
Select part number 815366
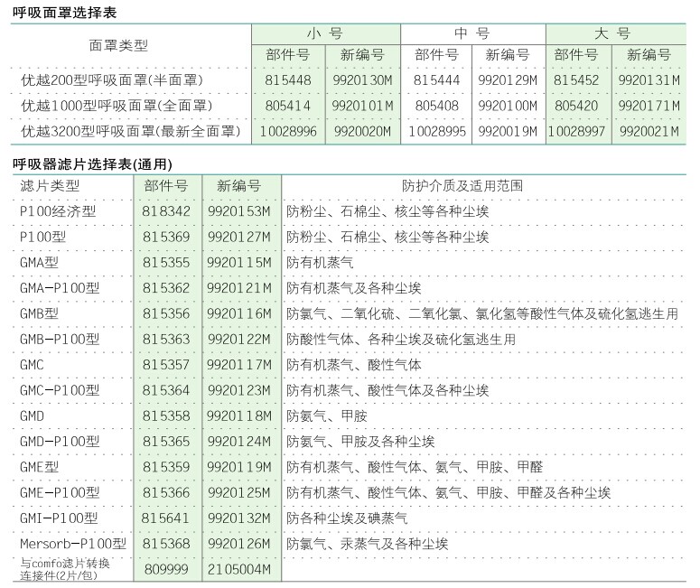click(x=166, y=493)
